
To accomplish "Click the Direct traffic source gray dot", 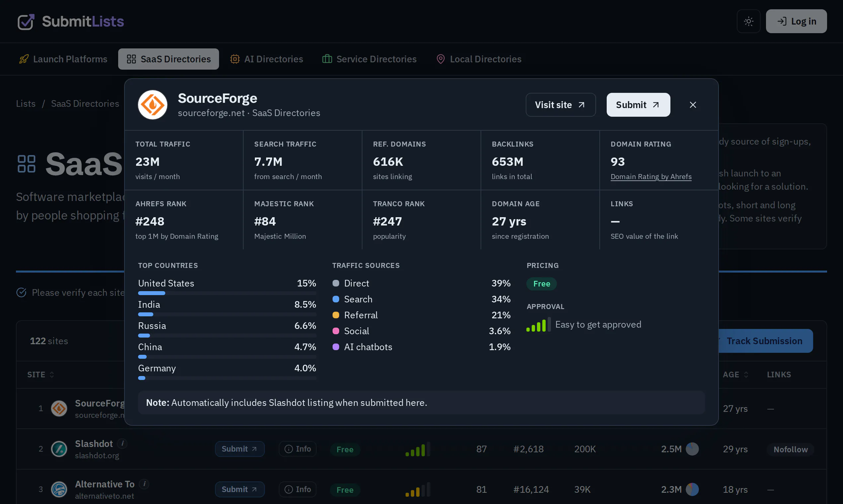I will 336,283.
